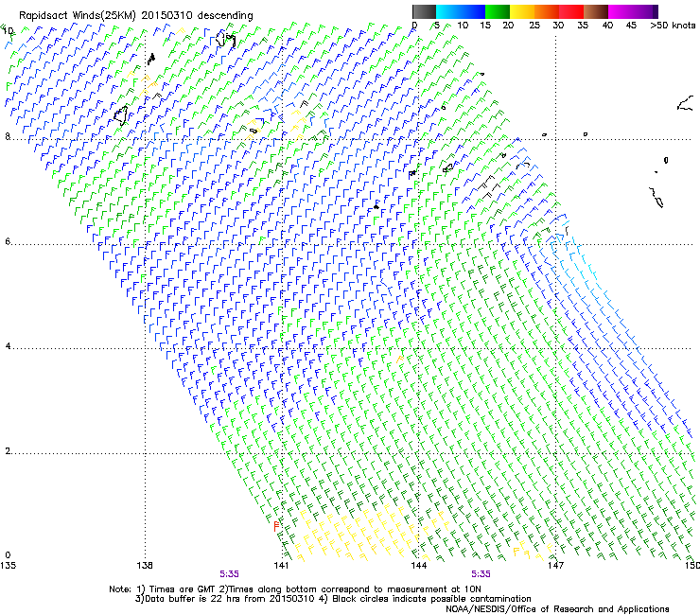Click the title text 'Rapidscat Winds(25KM)'
The width and height of the screenshot is (700, 615).
[78, 16]
